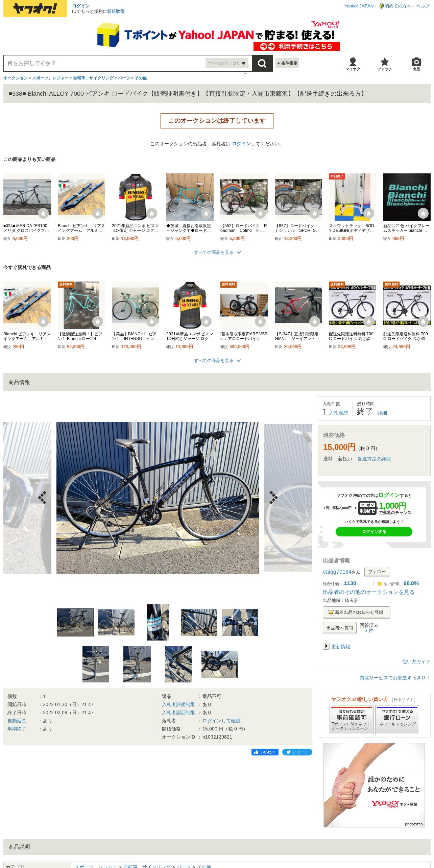Viewport: 434px width, 868px height.
Task: Open the ヘルプ link in top bar
Action: click(423, 6)
